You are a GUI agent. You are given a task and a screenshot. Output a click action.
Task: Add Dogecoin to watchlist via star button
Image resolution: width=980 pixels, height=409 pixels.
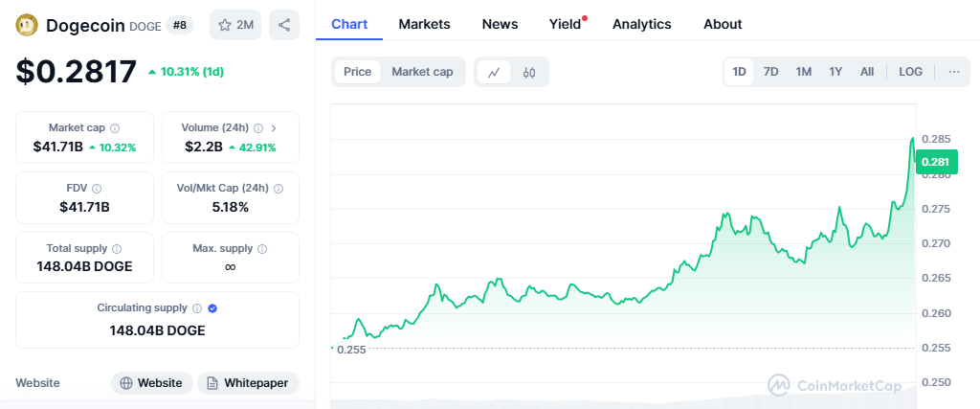click(x=235, y=25)
